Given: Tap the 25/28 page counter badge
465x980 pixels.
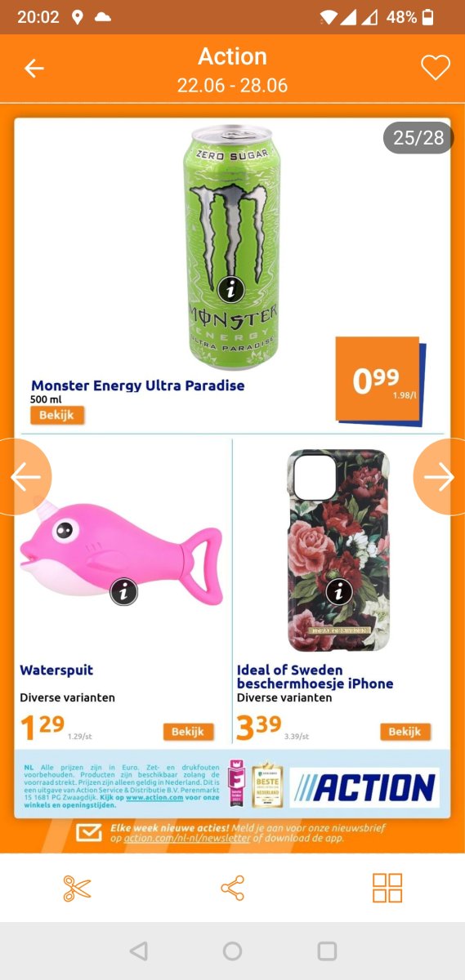Looking at the screenshot, I should [x=418, y=138].
